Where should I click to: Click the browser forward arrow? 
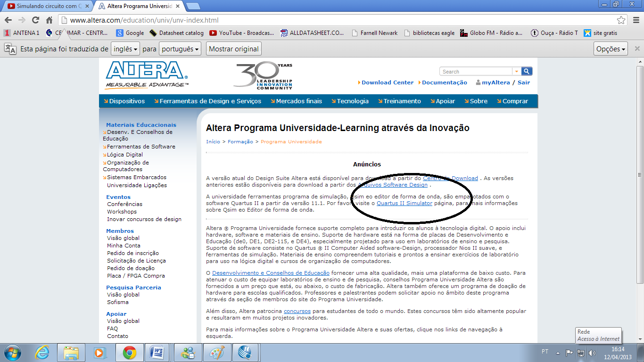pyautogui.click(x=22, y=20)
